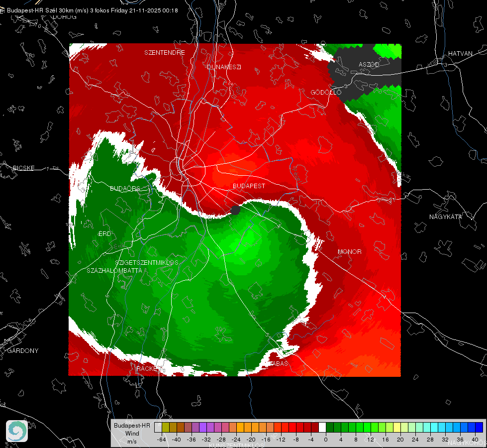Click the 'Budapest-HR Wind m/s' legend title
487x448 pixels.
pyautogui.click(x=132, y=434)
